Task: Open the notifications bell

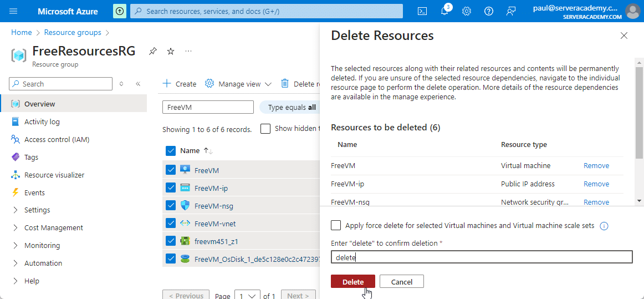Action: point(444,11)
